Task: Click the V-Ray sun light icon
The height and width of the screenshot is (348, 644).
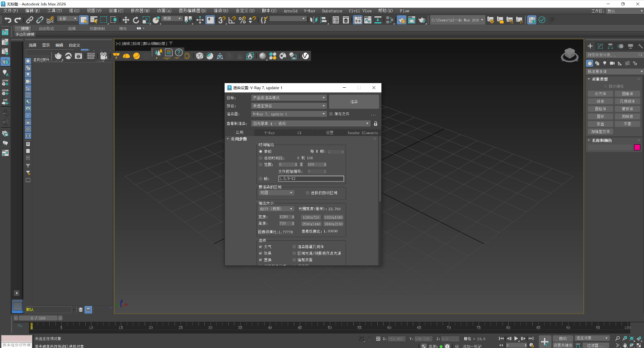Action: tap(187, 56)
